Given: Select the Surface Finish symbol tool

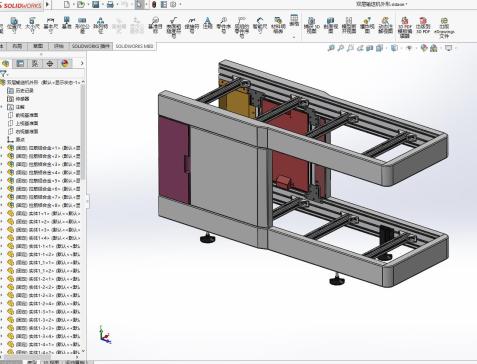Looking at the screenshot, I should point(174,27).
